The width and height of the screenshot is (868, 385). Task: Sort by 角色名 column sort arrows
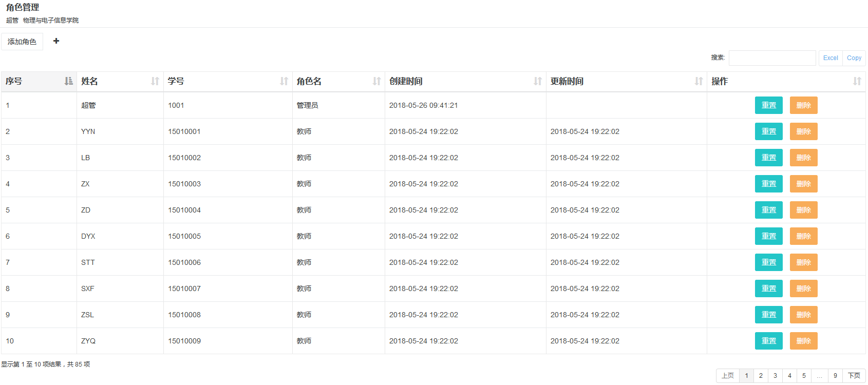[x=376, y=81]
